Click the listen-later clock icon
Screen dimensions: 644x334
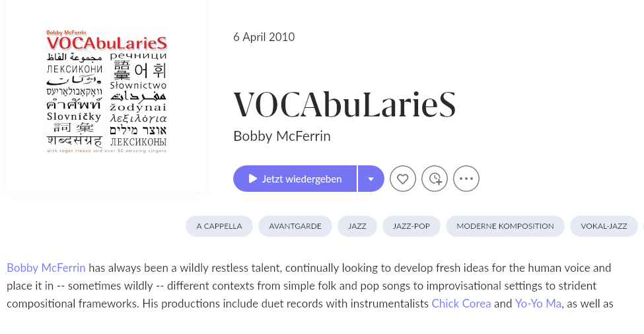(435, 179)
